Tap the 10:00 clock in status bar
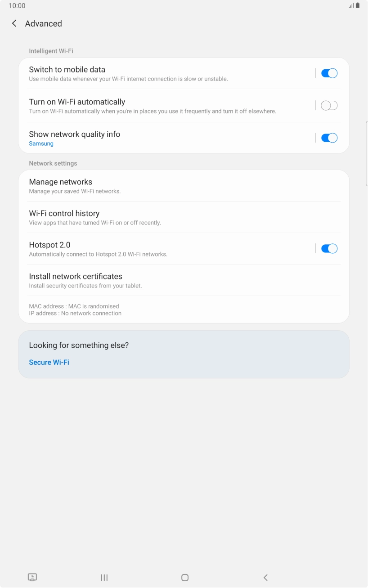The height and width of the screenshot is (588, 368). pyautogui.click(x=17, y=6)
